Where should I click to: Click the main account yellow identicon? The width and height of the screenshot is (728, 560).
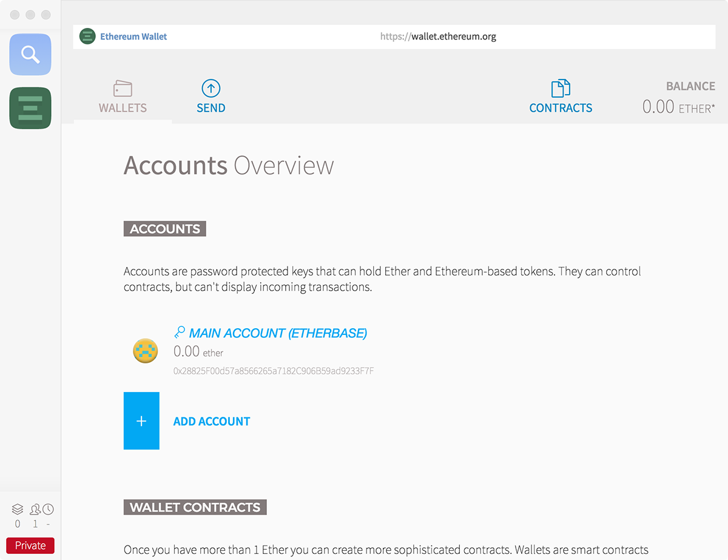146,351
